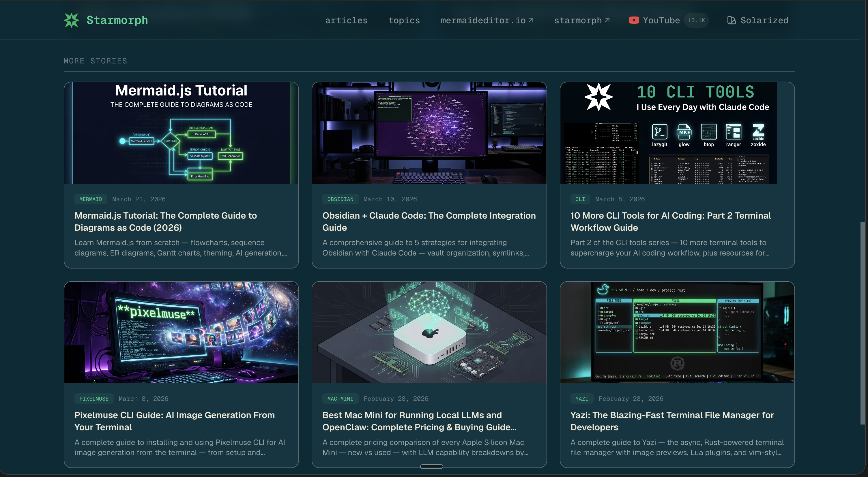868x477 pixels.
Task: Click the red YouTube play icon
Action: [634, 20]
